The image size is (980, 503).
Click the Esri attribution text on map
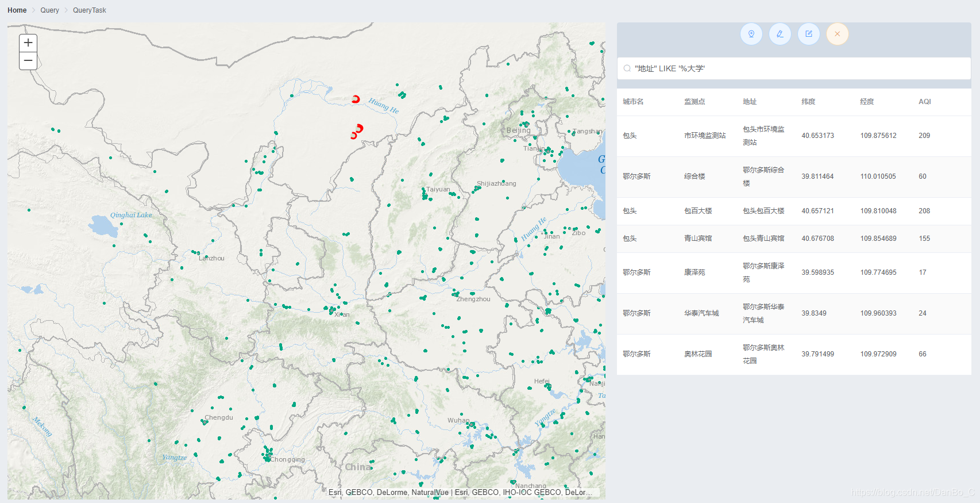(461, 493)
